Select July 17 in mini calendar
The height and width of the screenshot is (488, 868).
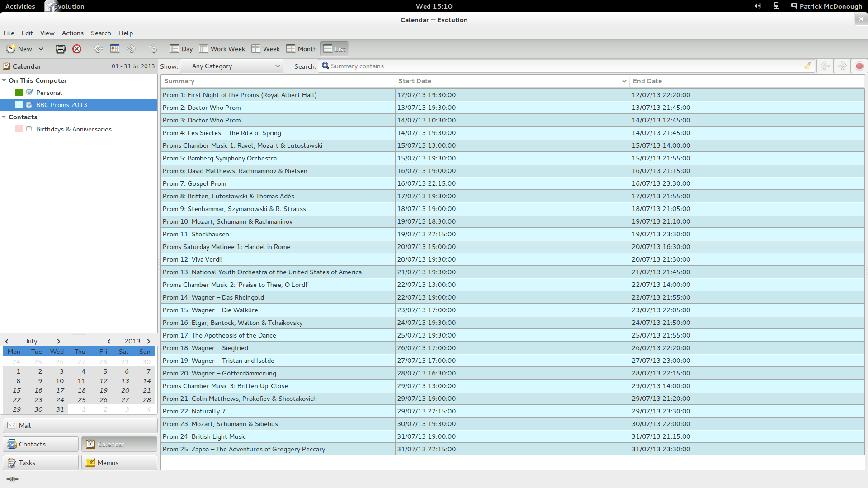pyautogui.click(x=60, y=390)
